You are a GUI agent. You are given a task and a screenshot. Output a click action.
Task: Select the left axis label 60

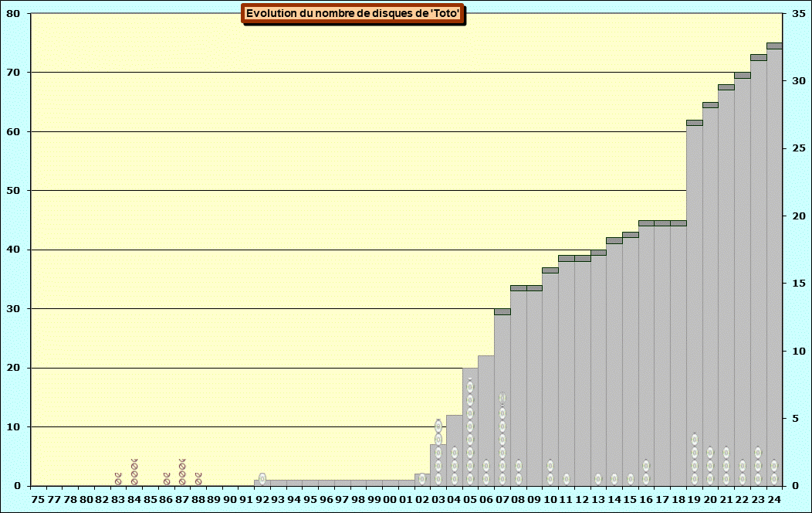pyautogui.click(x=13, y=131)
